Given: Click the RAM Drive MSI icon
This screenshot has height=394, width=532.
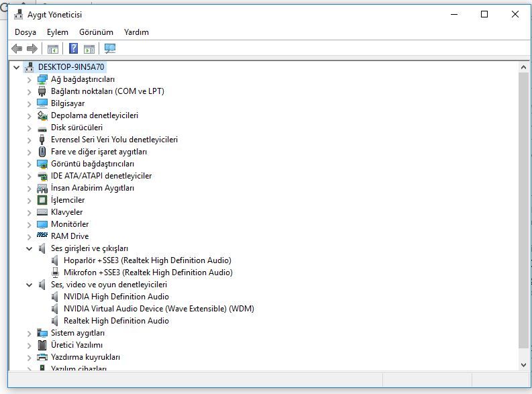Looking at the screenshot, I should click(42, 235).
